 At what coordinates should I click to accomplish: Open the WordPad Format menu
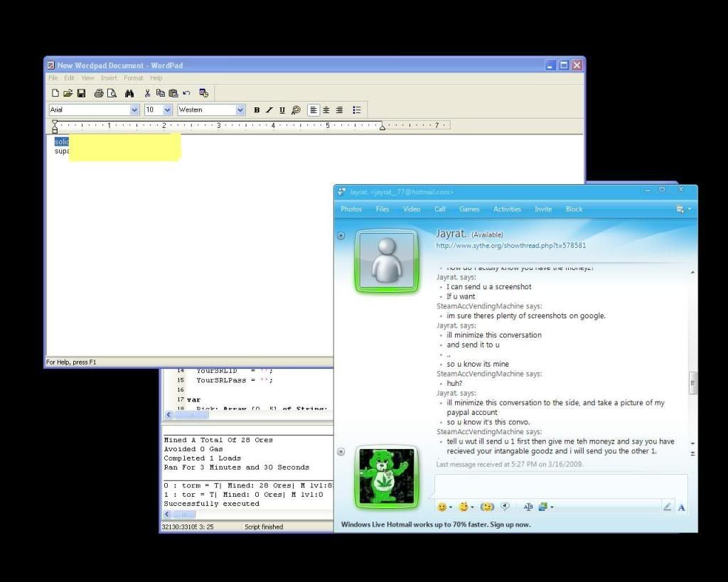(x=134, y=78)
